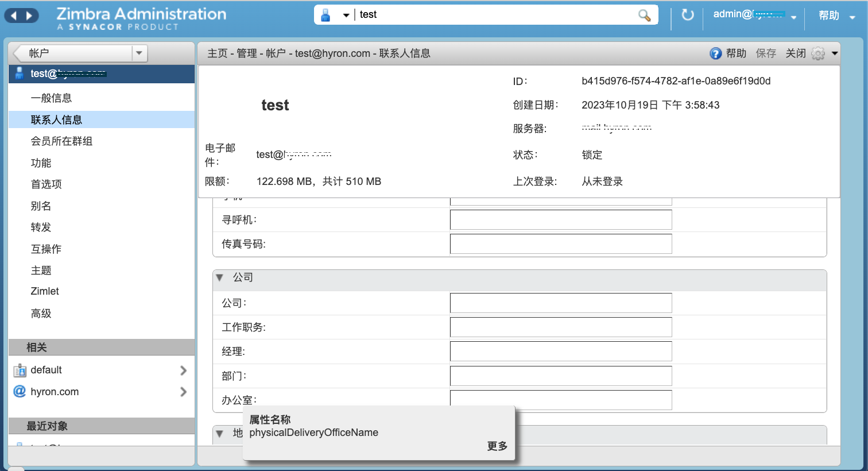Click 关闭 to close the account tab
This screenshot has width=868, height=471.
click(796, 53)
